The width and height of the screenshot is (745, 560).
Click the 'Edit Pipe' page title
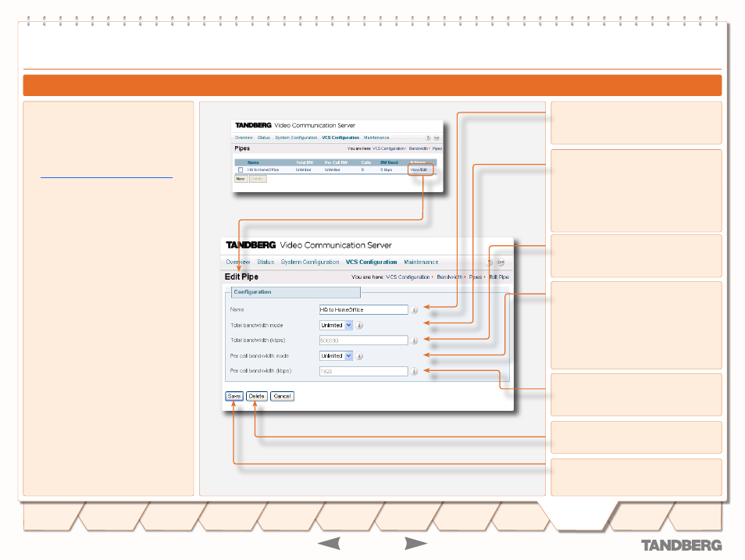coord(241,276)
